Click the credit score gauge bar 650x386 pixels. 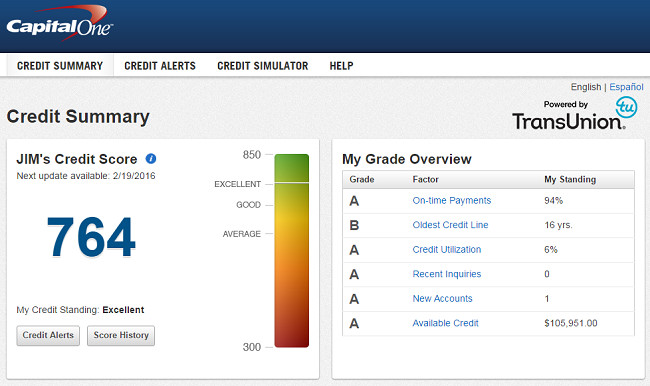point(292,250)
